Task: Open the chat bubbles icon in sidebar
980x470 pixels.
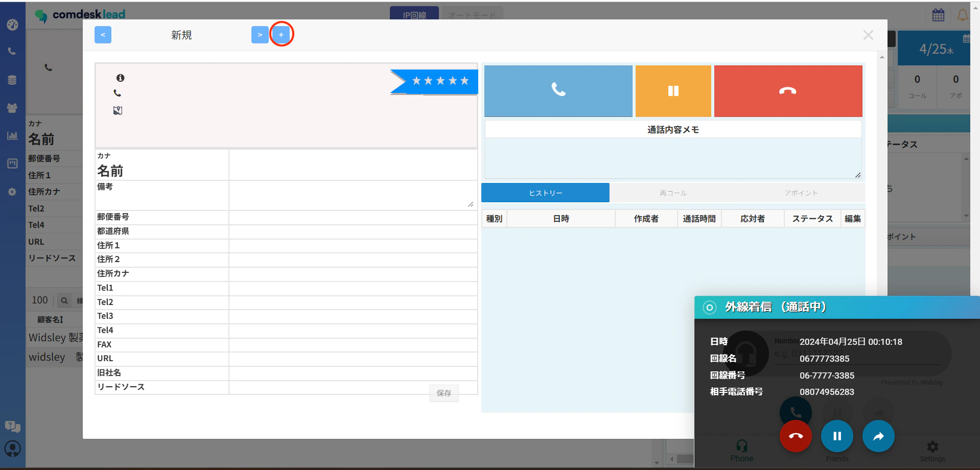Action: coord(12,427)
